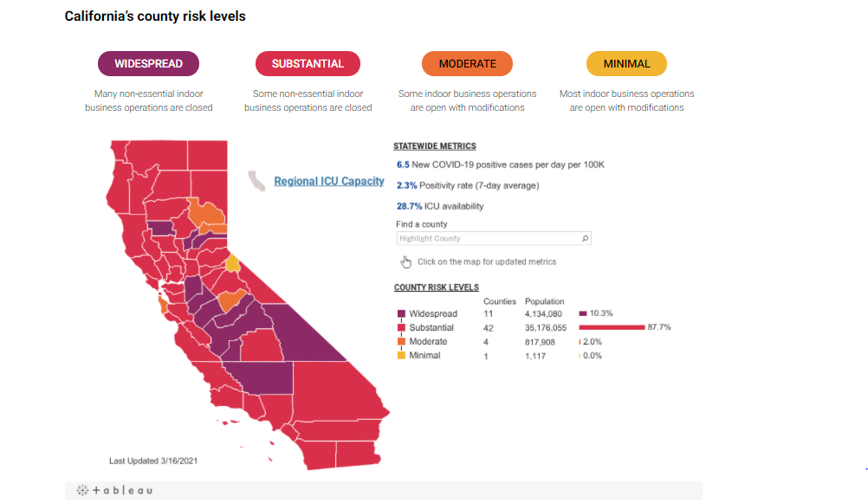Click the hand pointer icon
868x503 pixels.
pos(406,261)
